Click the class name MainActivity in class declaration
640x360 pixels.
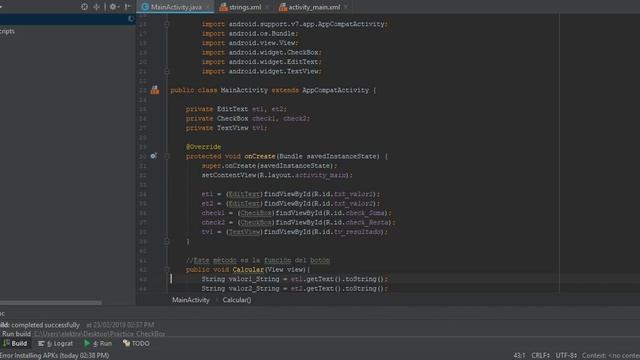(x=244, y=90)
